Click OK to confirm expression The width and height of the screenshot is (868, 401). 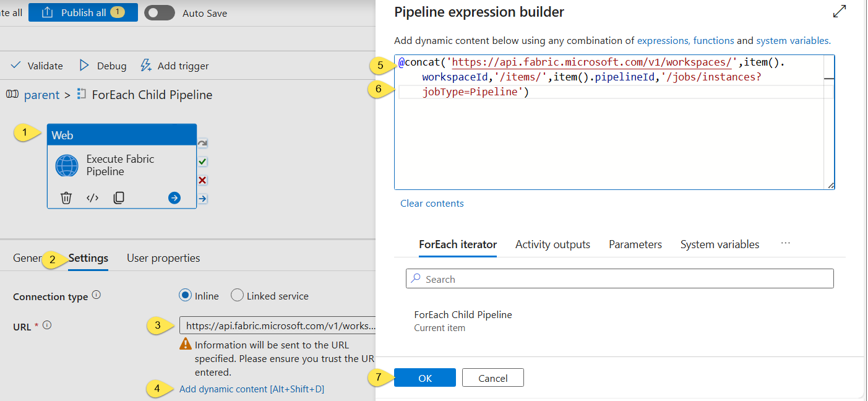425,377
